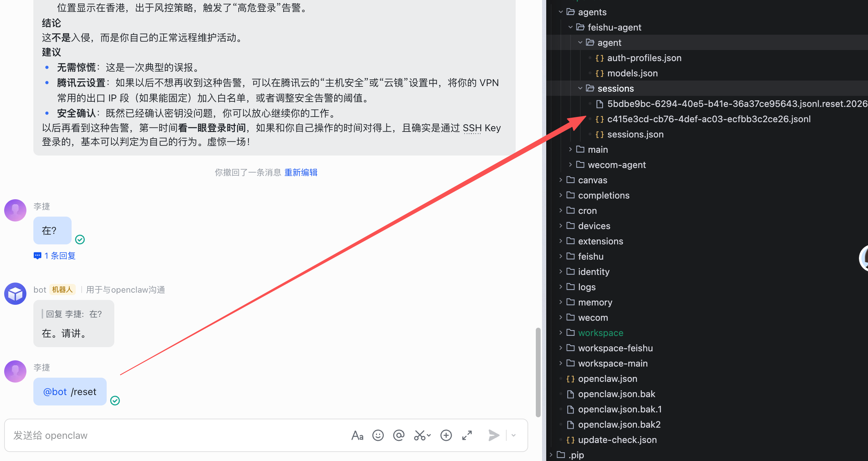Click read-status check beside 在? message

pos(80,240)
